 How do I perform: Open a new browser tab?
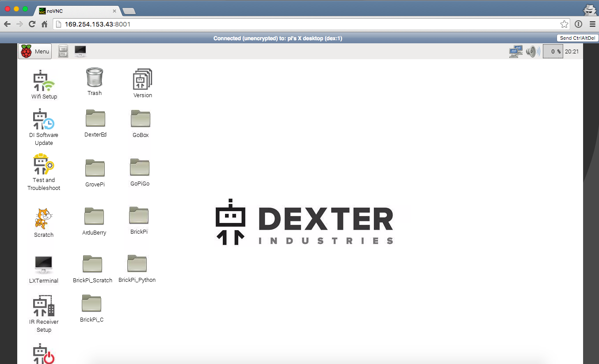pyautogui.click(x=129, y=11)
